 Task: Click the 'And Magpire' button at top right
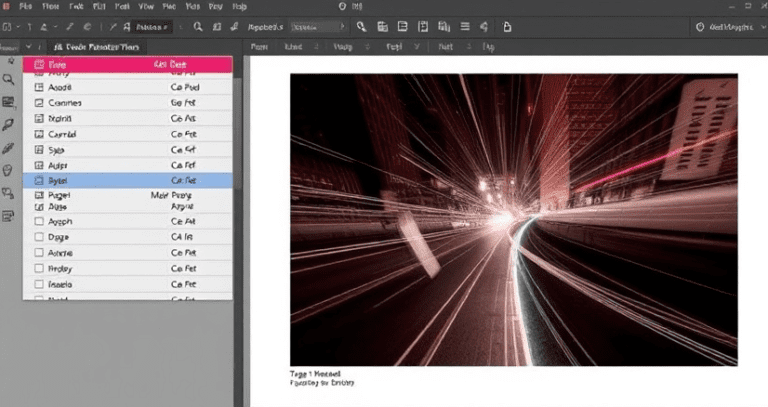click(727, 28)
